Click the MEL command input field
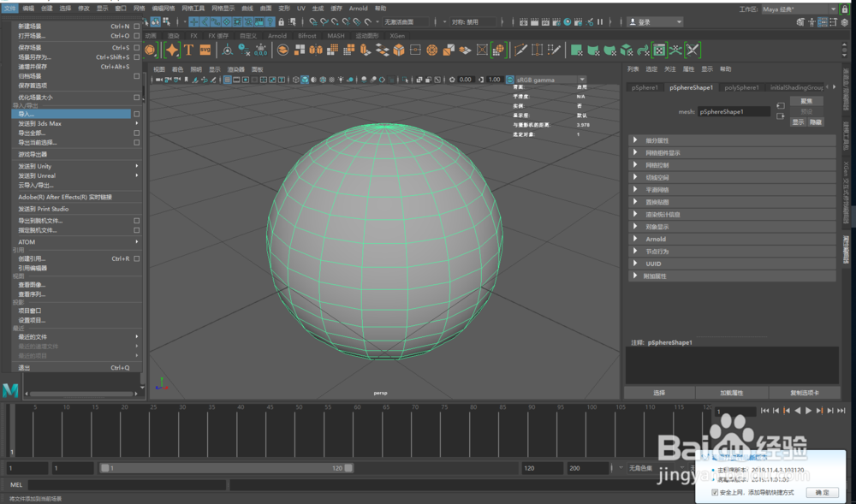The width and height of the screenshot is (856, 504). [x=127, y=484]
